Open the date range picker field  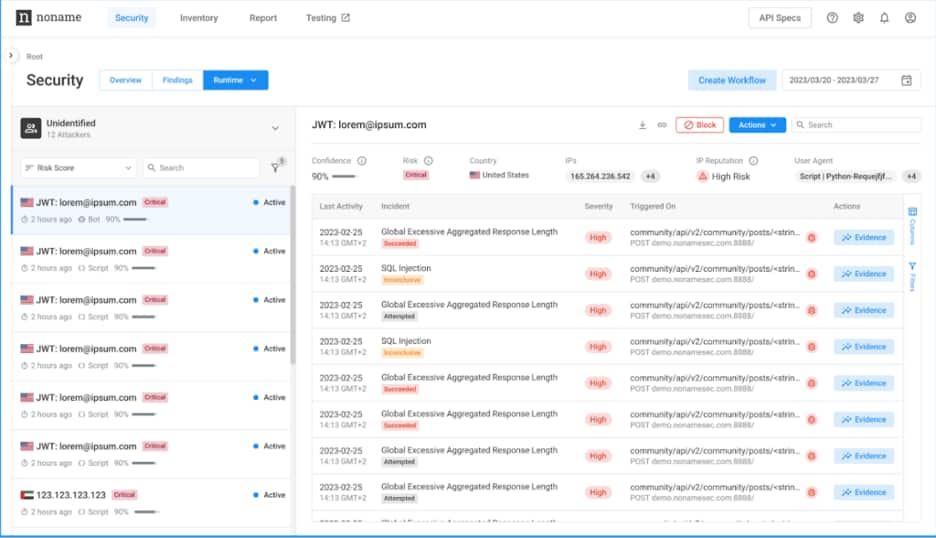(849, 80)
